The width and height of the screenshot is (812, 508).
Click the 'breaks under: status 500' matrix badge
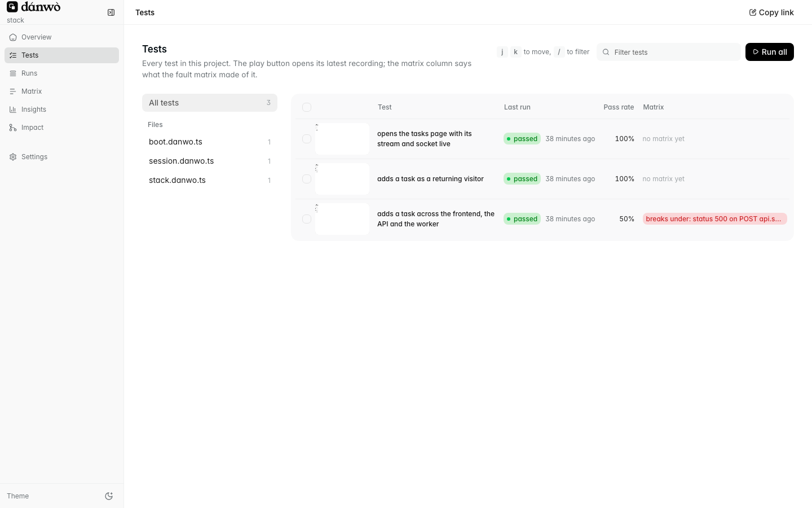pos(714,219)
